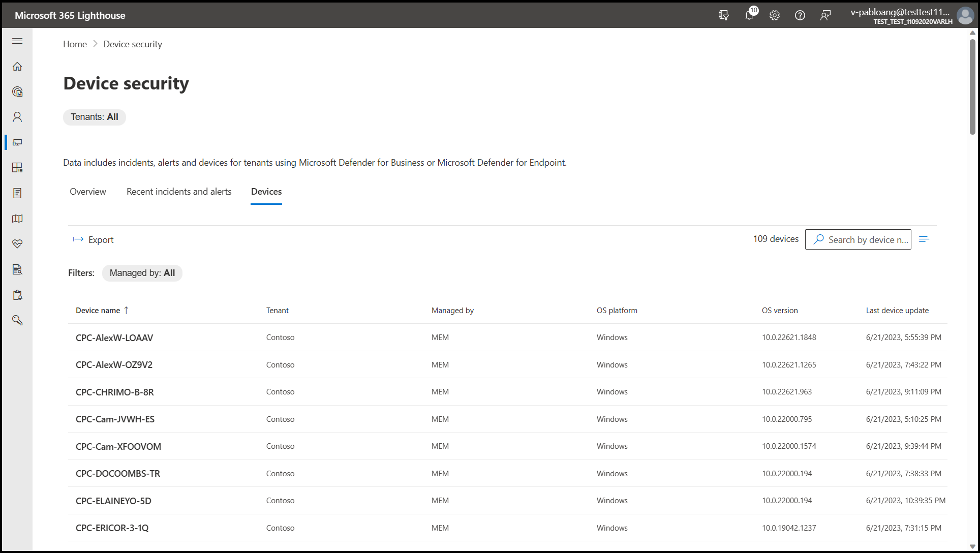Click the 109 devices count
Screen dimensions: 980x553
tap(776, 239)
